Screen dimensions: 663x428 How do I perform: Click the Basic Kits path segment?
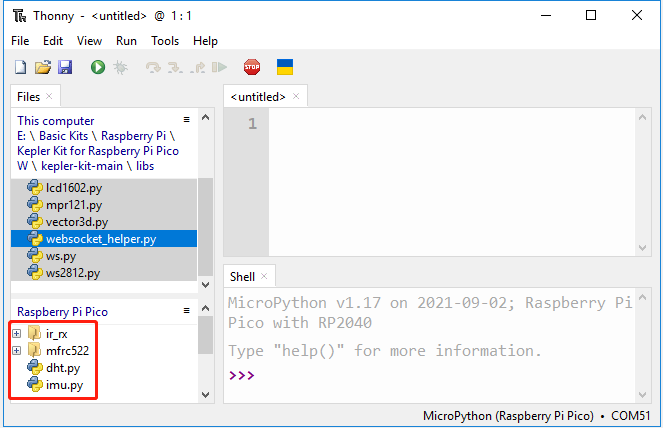tap(63, 136)
